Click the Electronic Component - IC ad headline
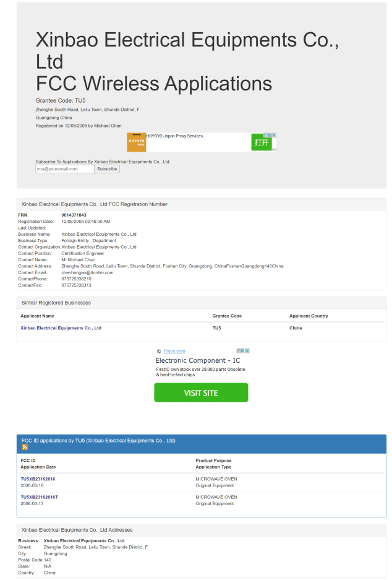Viewport: 392px width, 580px height. pos(198,360)
